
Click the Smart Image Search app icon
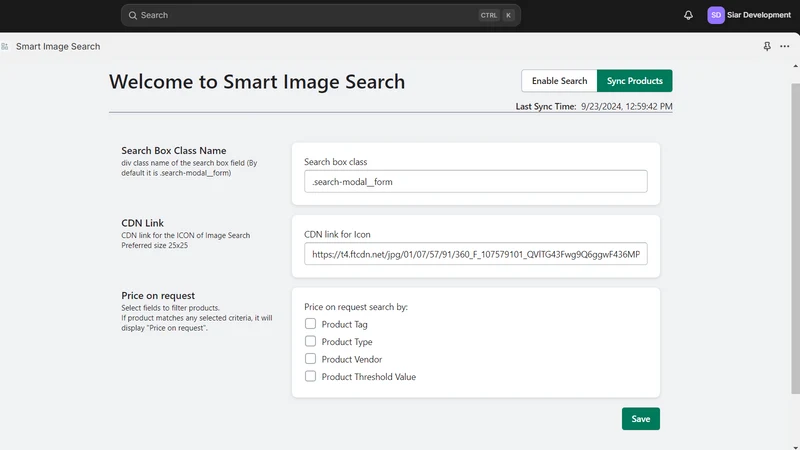(5, 46)
